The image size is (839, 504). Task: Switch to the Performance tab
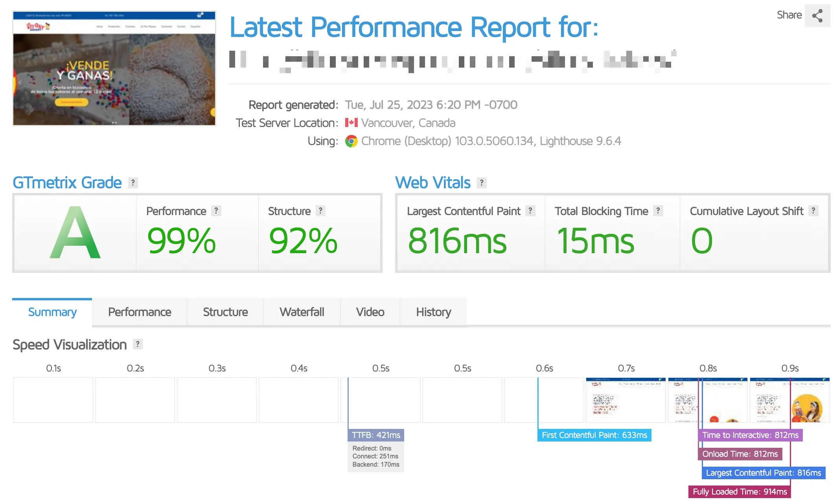coord(140,312)
